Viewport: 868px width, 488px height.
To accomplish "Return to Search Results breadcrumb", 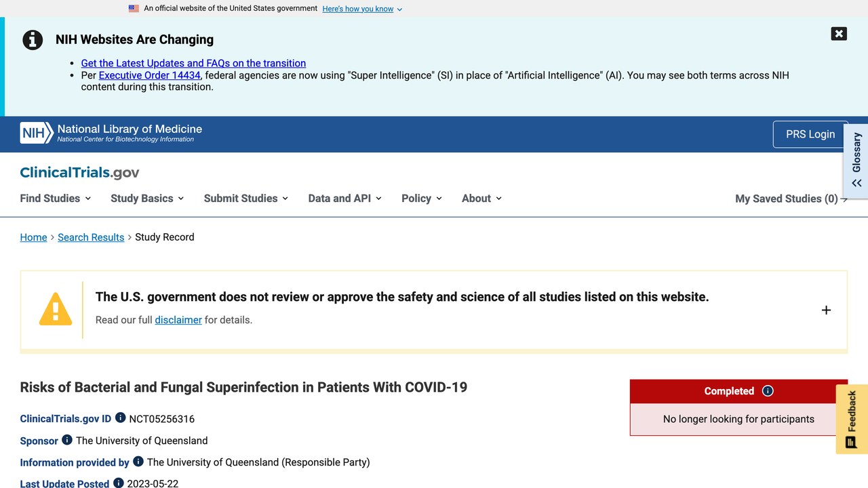I will 91,237.
